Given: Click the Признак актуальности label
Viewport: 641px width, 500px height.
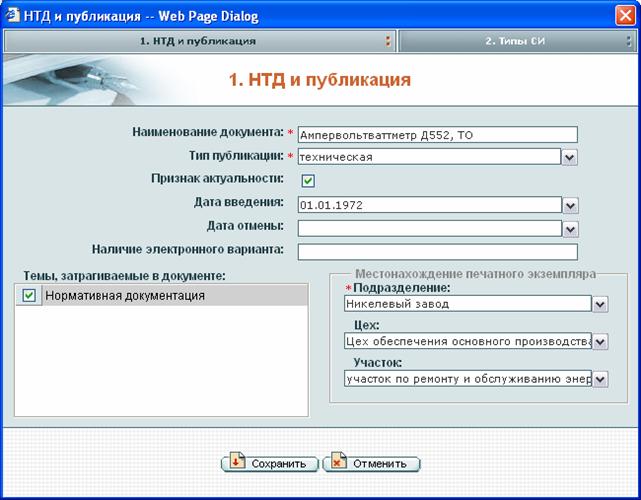Looking at the screenshot, I should click(x=217, y=179).
